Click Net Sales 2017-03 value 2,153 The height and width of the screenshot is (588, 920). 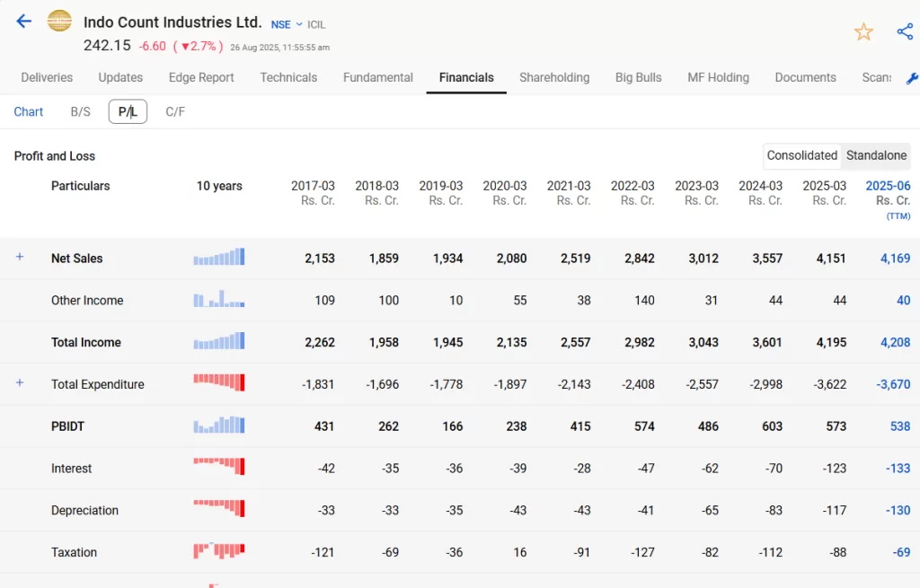[x=320, y=259]
